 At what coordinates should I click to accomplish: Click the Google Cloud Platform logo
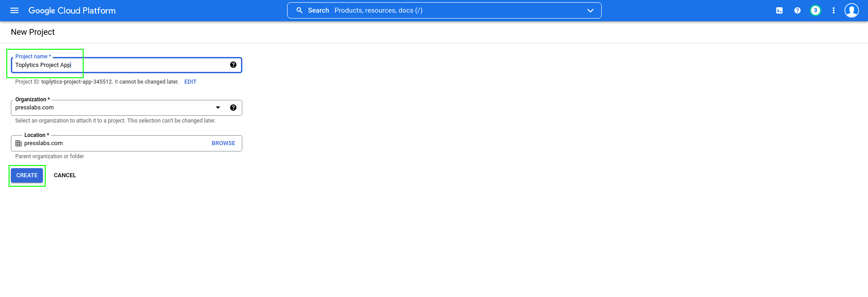coord(72,10)
